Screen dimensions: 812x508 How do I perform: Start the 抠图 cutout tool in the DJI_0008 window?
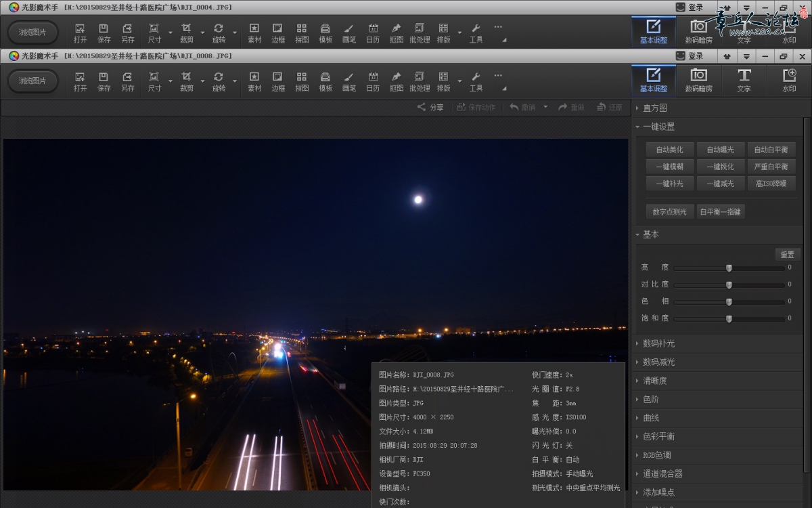397,81
